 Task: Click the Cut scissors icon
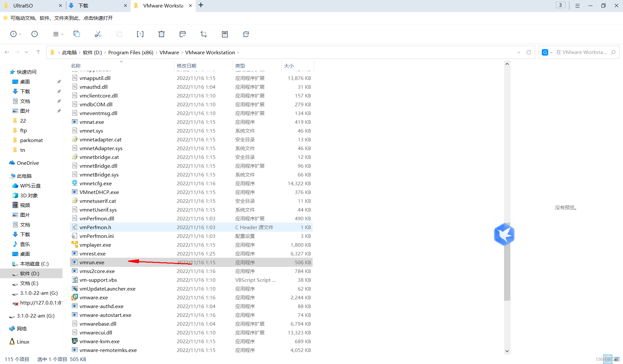tap(98, 34)
